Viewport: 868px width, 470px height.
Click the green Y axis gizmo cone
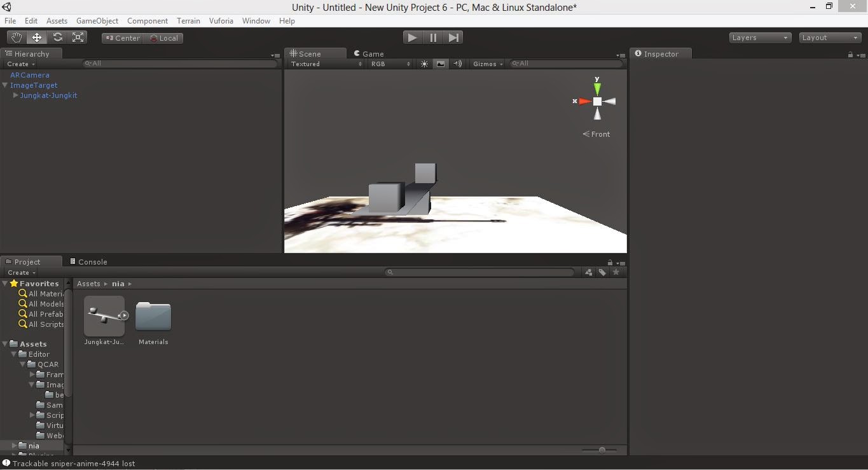point(597,88)
